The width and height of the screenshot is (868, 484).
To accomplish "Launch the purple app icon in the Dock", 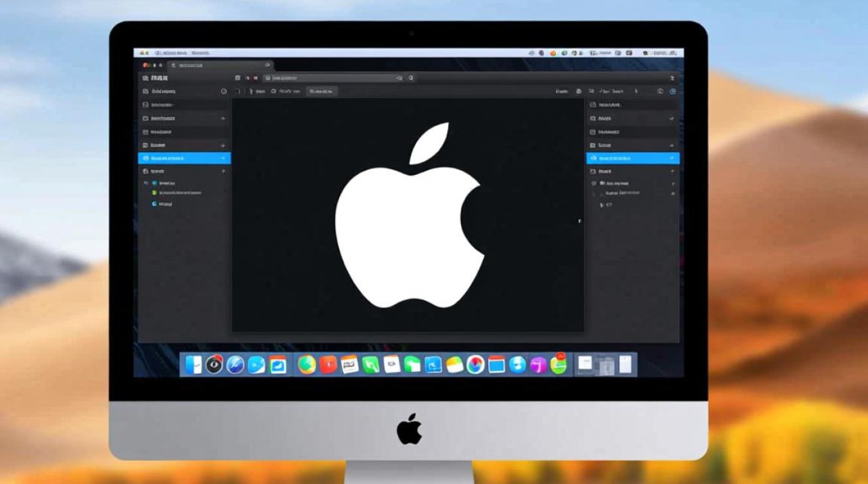I will 538,365.
